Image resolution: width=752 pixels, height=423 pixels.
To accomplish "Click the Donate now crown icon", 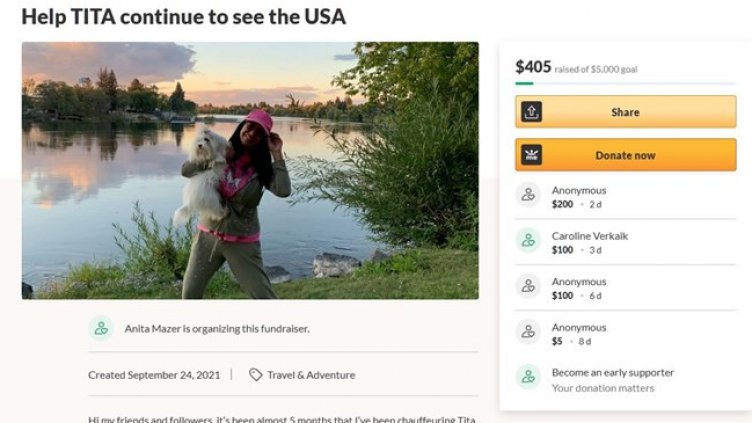I will 532,155.
